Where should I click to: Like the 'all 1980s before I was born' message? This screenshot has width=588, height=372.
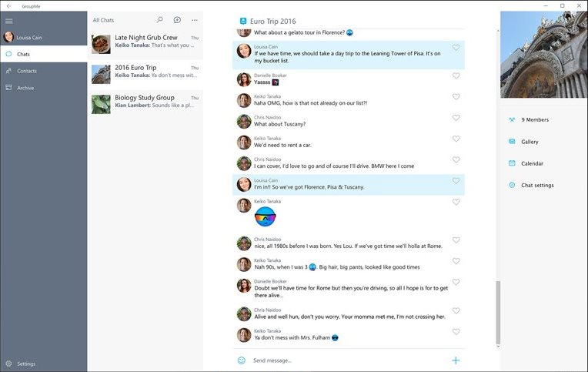coord(456,240)
